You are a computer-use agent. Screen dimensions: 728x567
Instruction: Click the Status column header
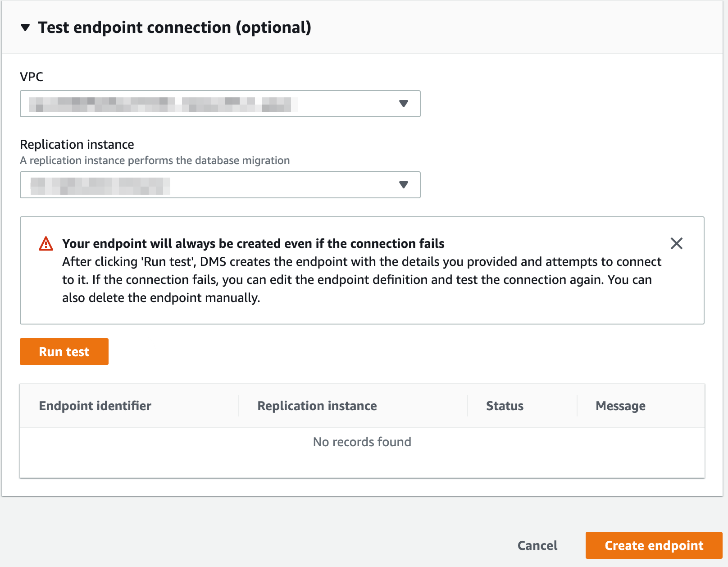pos(505,406)
